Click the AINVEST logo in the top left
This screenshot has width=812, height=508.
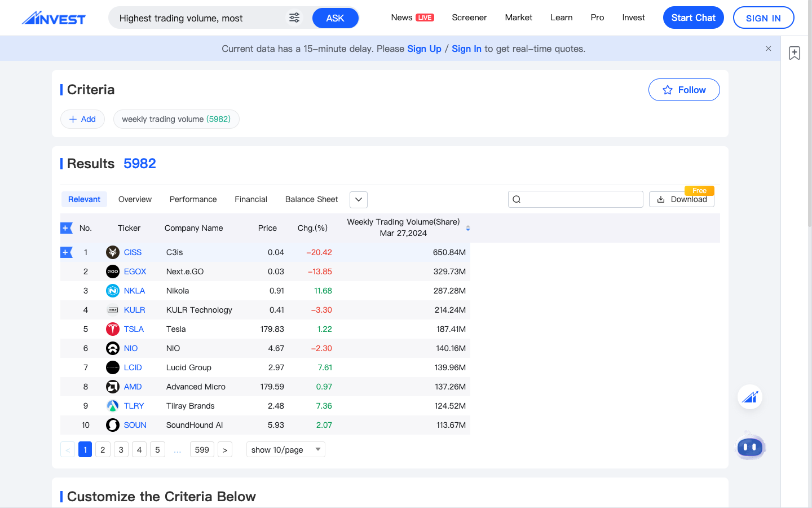[x=54, y=17]
